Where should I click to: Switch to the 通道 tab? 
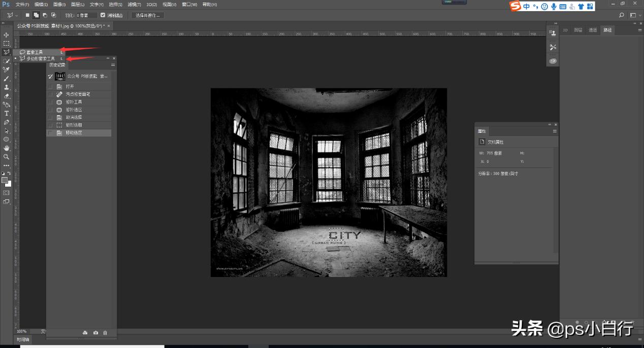pos(593,30)
